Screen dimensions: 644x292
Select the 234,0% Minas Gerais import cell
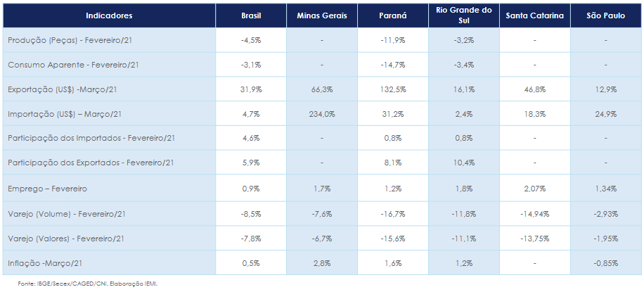click(321, 114)
